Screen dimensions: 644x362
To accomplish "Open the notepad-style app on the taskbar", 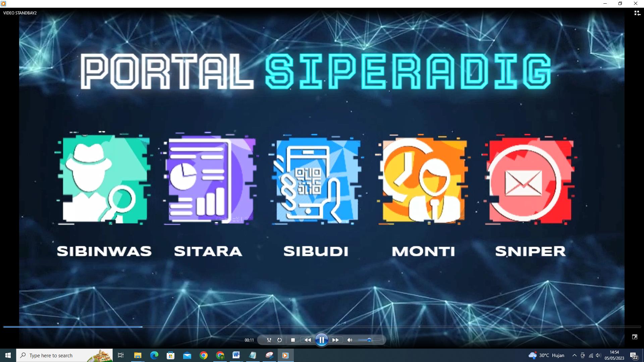I will pos(253,355).
